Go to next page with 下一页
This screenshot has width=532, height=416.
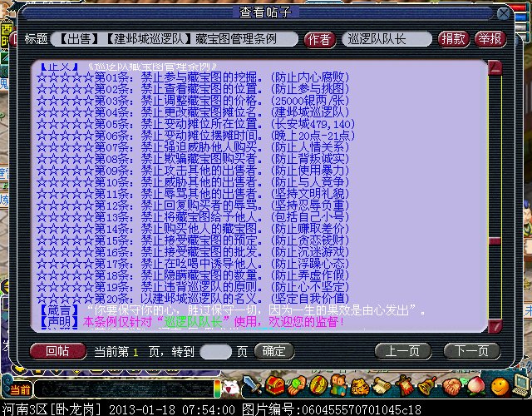pos(471,350)
